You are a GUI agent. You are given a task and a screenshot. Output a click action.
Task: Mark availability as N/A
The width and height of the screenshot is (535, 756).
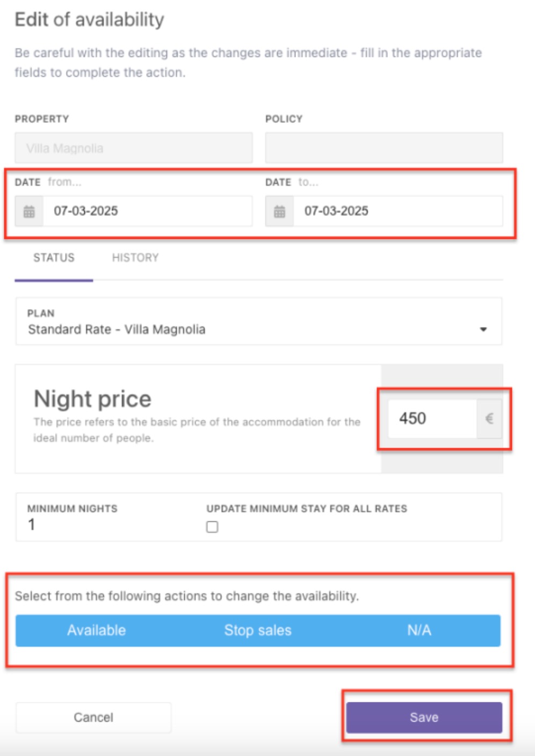pos(420,630)
